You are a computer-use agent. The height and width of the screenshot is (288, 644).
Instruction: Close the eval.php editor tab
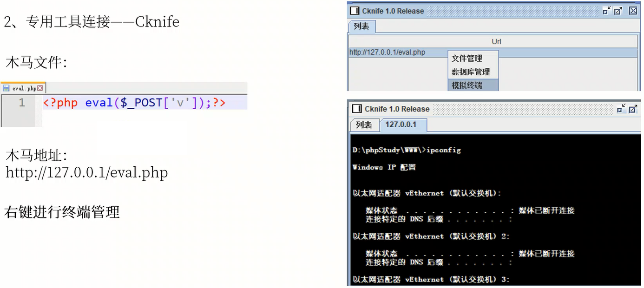[40, 88]
